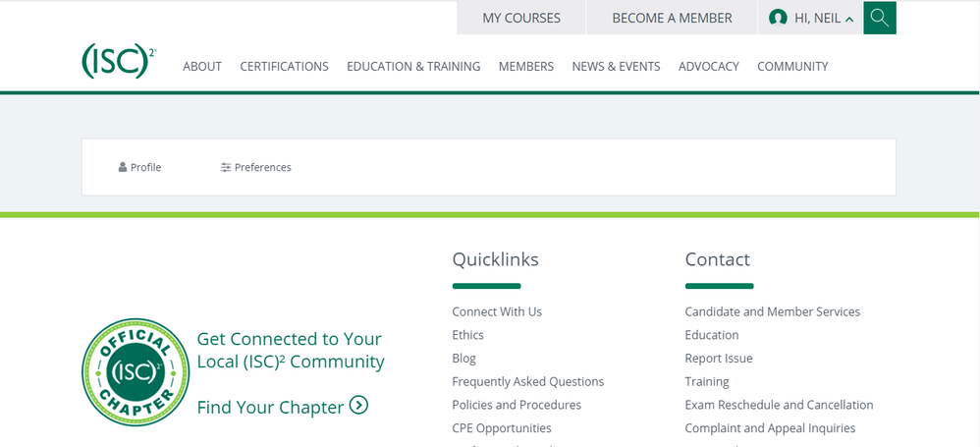Open the Members menu

coord(526,67)
